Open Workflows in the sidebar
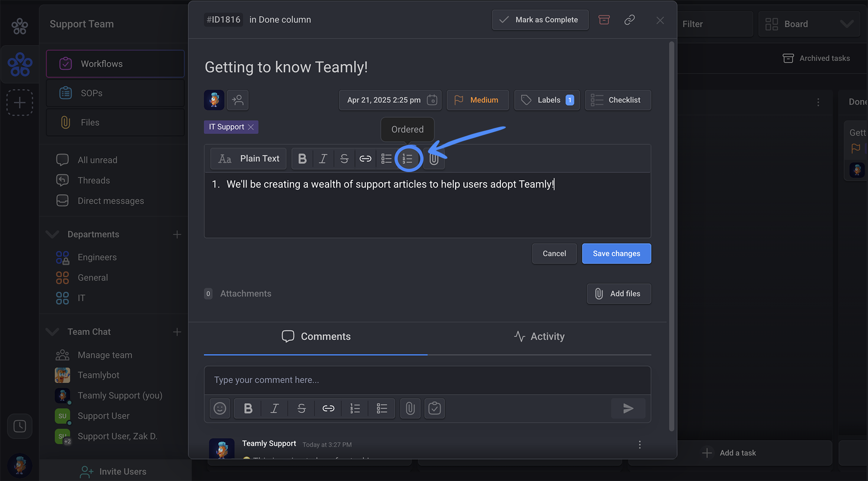 point(115,64)
